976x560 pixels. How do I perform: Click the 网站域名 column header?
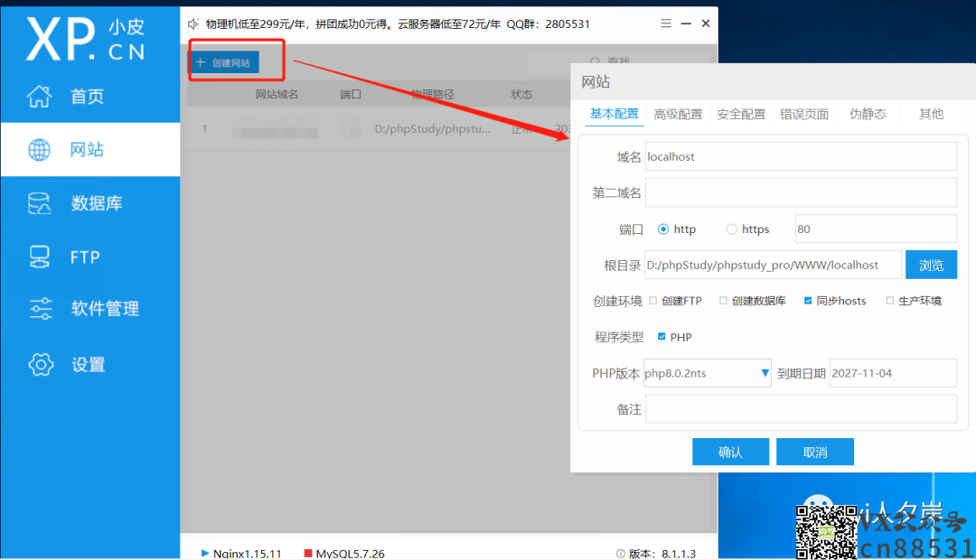tap(277, 95)
